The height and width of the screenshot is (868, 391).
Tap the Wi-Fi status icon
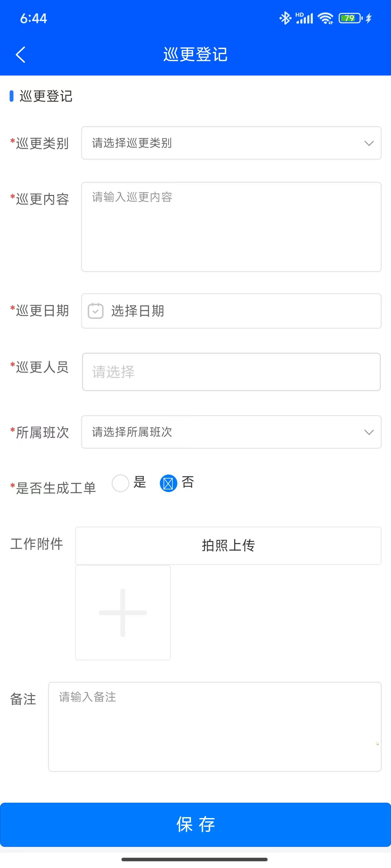(326, 18)
